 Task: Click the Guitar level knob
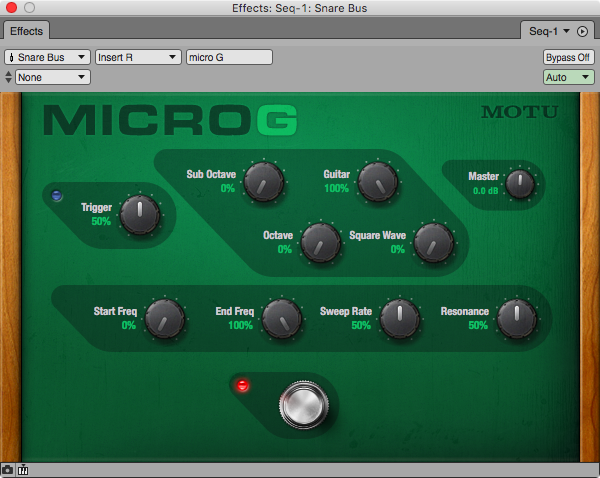click(x=378, y=182)
